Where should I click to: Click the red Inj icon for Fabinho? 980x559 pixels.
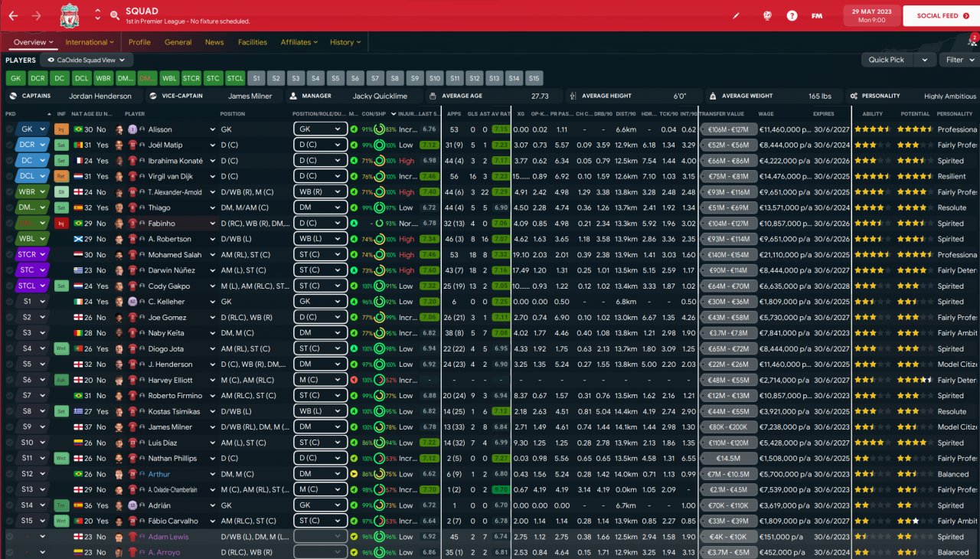(x=61, y=223)
